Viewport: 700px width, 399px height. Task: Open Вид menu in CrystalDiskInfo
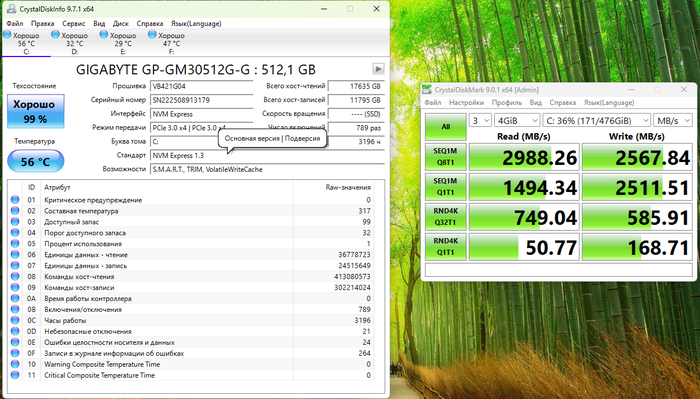(99, 23)
